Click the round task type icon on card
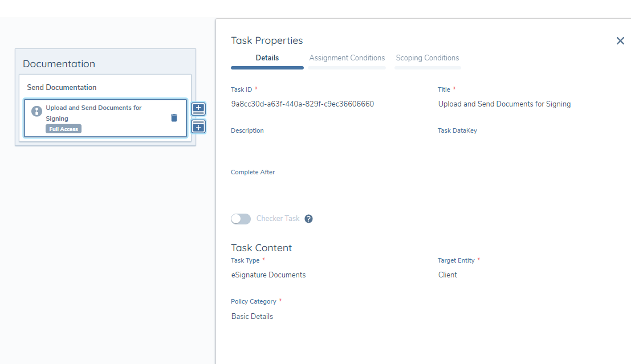Screen dimensions: 631x364 pyautogui.click(x=36, y=112)
